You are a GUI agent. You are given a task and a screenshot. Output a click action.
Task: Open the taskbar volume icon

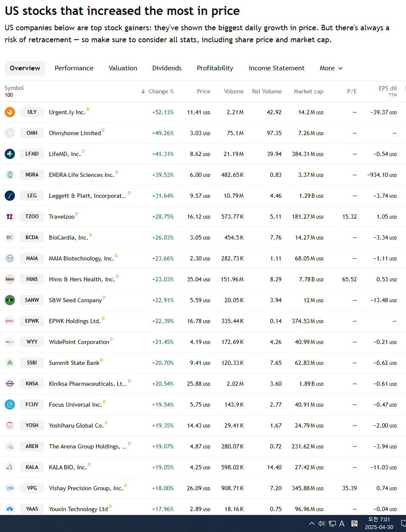pos(322,523)
